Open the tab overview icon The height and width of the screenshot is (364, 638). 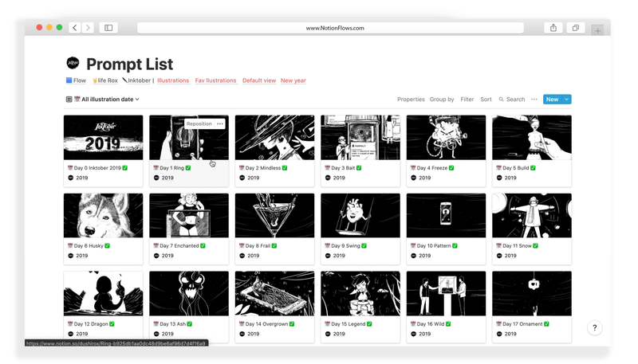575,28
